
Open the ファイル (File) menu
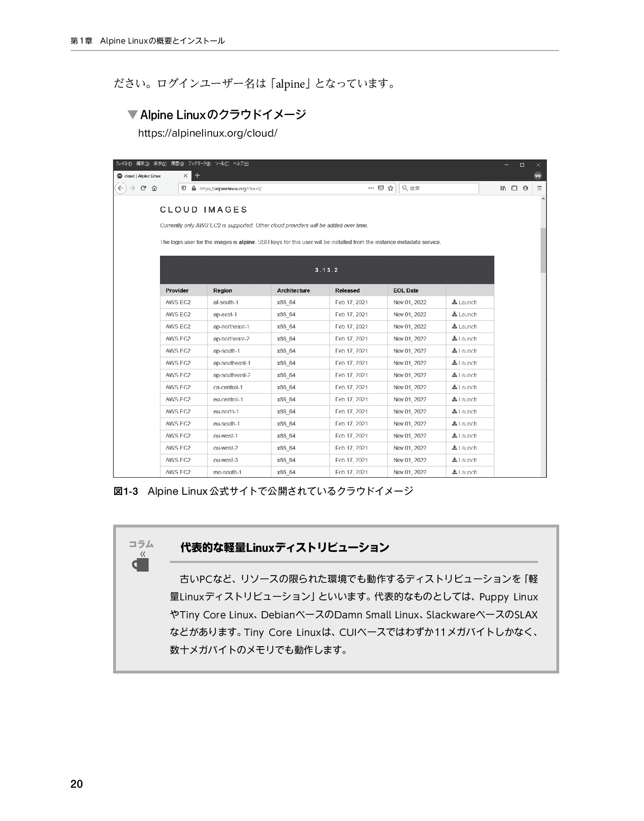pyautogui.click(x=124, y=164)
